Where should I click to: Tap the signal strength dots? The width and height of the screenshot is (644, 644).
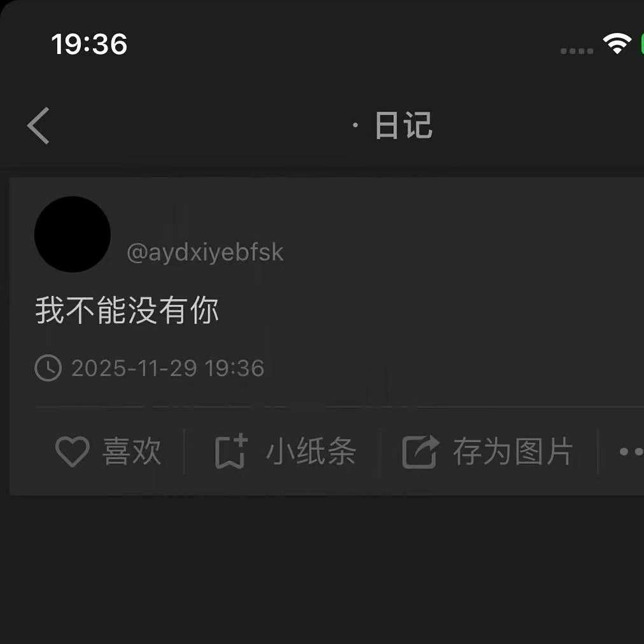coord(577,51)
